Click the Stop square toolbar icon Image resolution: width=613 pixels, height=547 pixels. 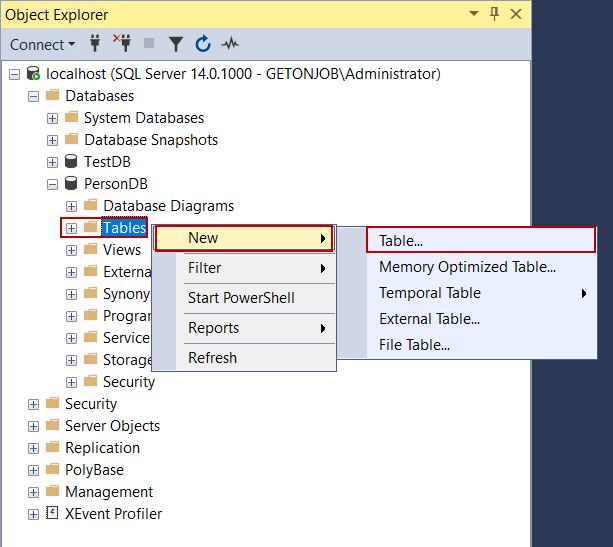pos(149,44)
